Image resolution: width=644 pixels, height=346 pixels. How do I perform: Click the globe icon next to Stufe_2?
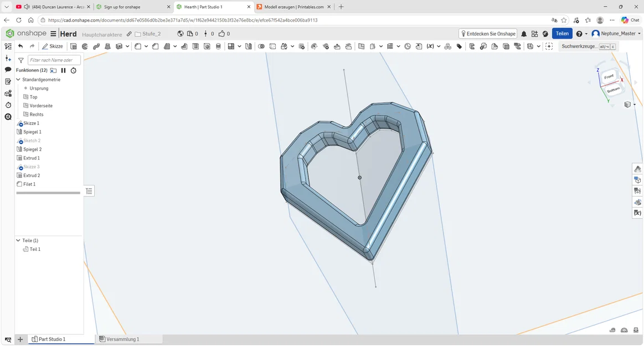[x=180, y=34]
